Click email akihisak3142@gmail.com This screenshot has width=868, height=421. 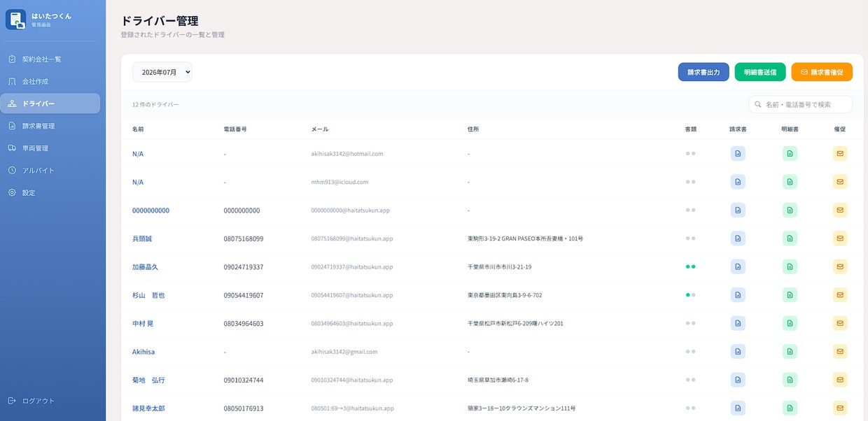point(344,352)
